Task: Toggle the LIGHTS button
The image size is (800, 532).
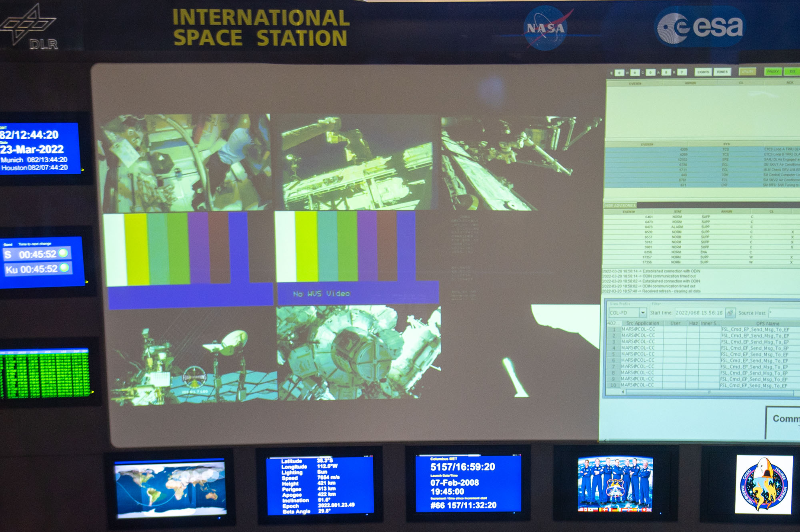Action: click(x=703, y=72)
